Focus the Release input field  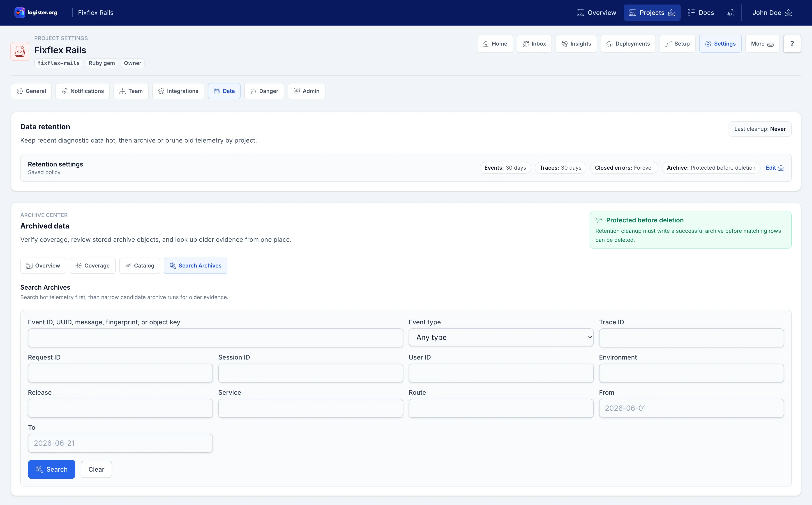[120, 408]
